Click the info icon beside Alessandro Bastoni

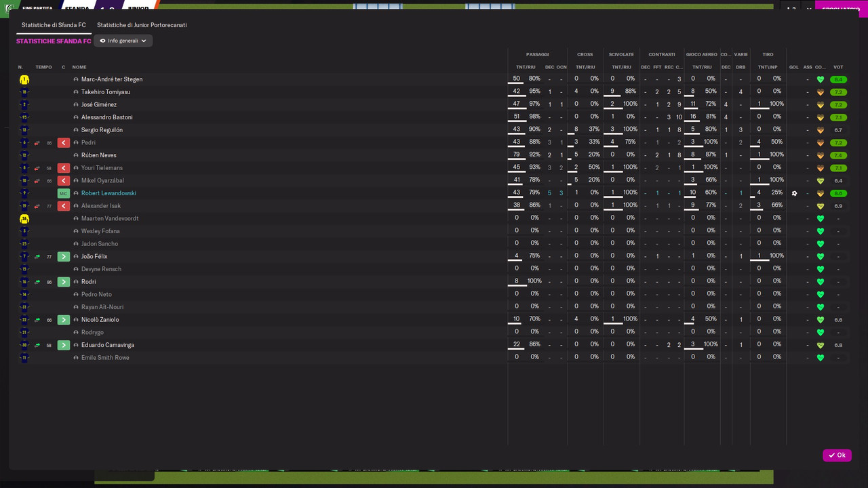76,117
